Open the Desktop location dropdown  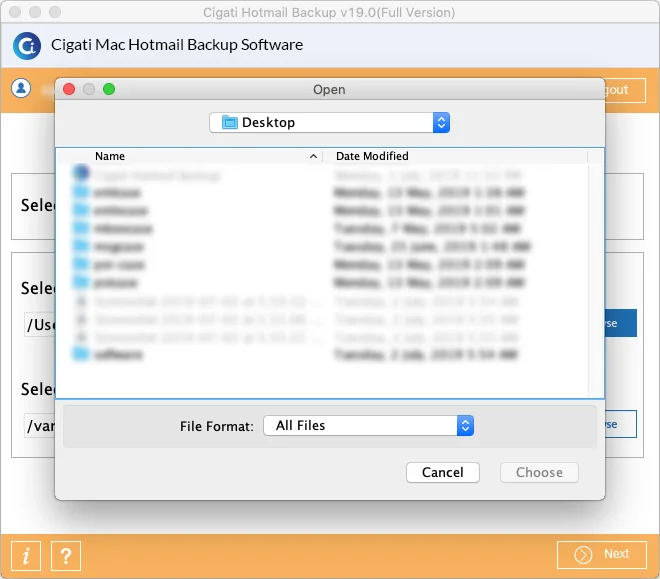tap(329, 122)
